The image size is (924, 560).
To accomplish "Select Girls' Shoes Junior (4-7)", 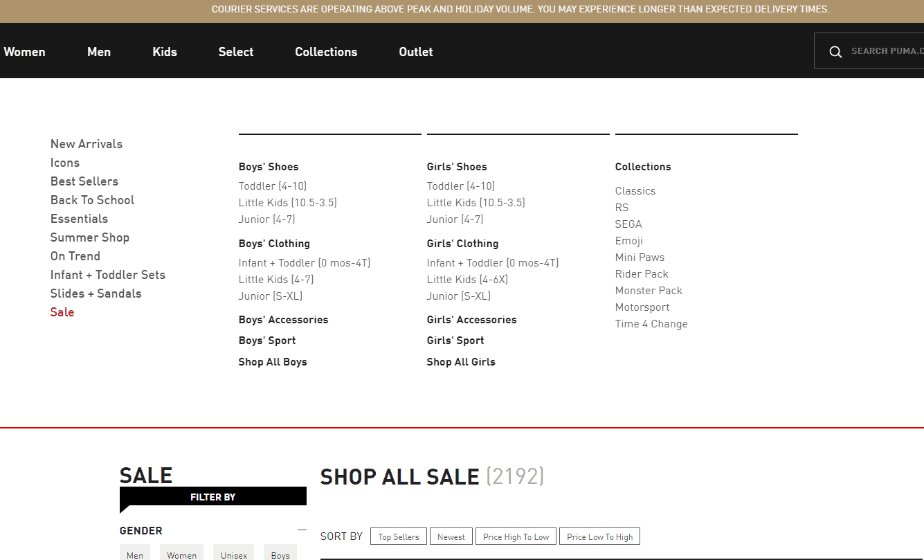I will (455, 219).
